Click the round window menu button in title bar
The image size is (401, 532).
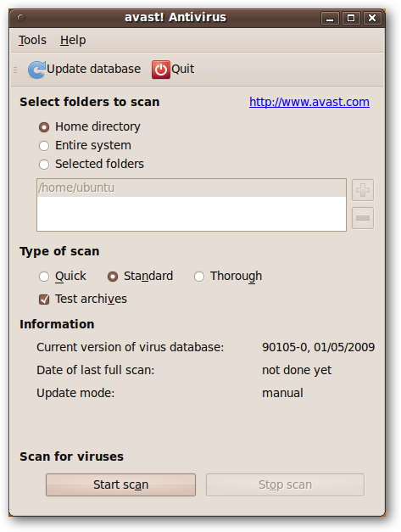21,17
